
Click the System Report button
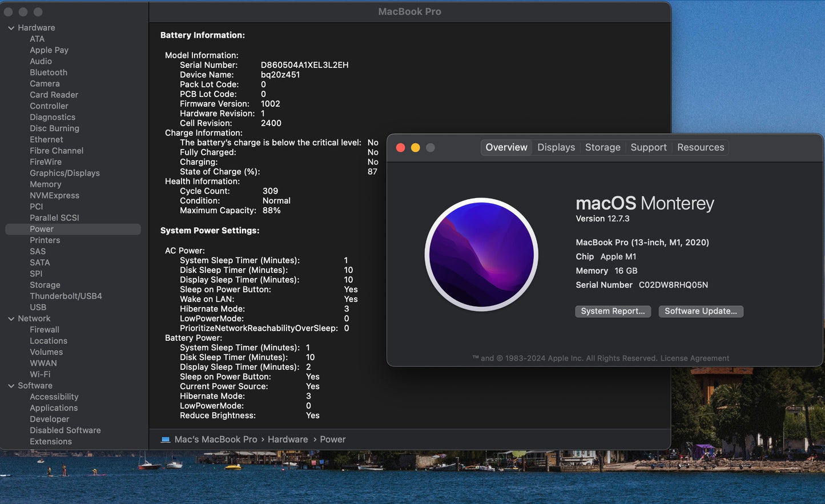(x=613, y=311)
